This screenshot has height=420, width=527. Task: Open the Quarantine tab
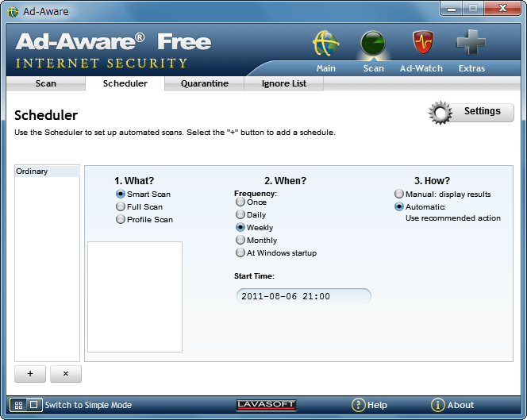tap(204, 83)
